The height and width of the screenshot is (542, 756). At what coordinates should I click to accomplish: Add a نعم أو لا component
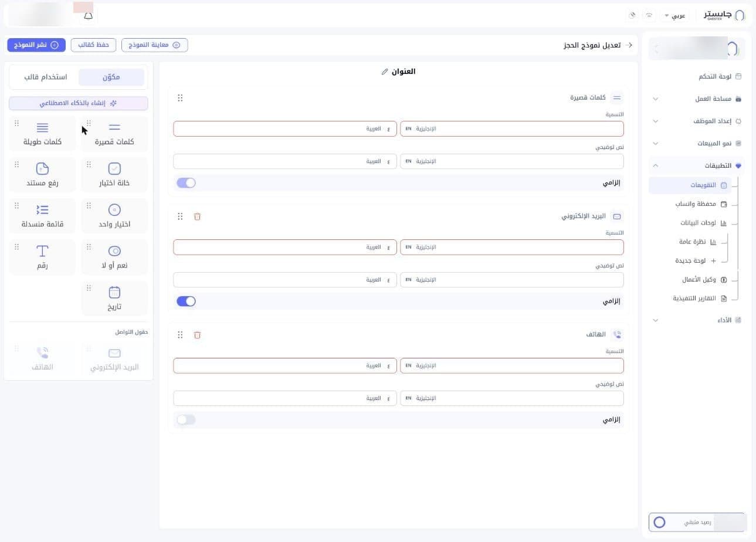(114, 258)
